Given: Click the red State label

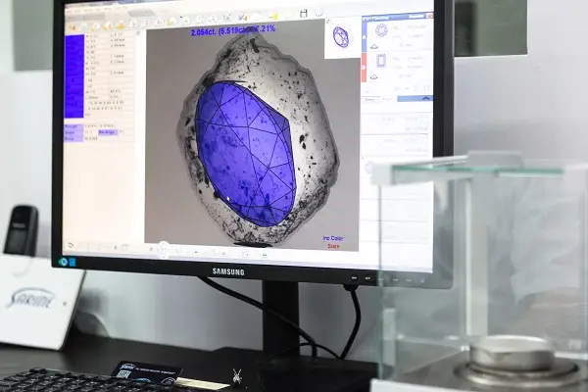Looking at the screenshot, I should point(333,246).
